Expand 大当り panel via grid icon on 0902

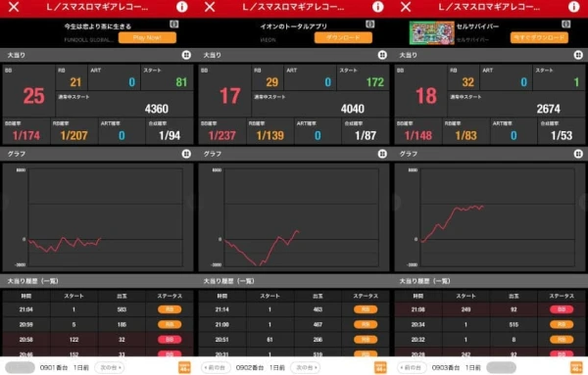pos(382,55)
